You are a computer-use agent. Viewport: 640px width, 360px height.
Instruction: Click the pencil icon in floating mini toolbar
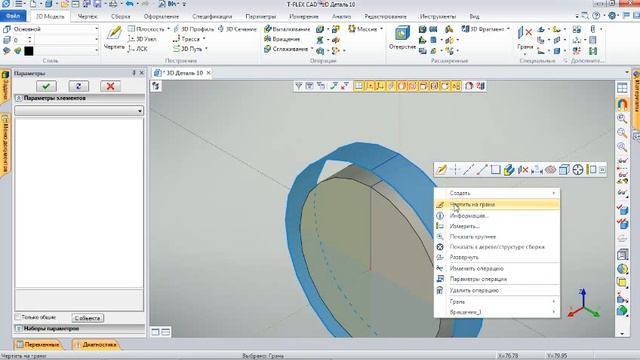coord(441,169)
